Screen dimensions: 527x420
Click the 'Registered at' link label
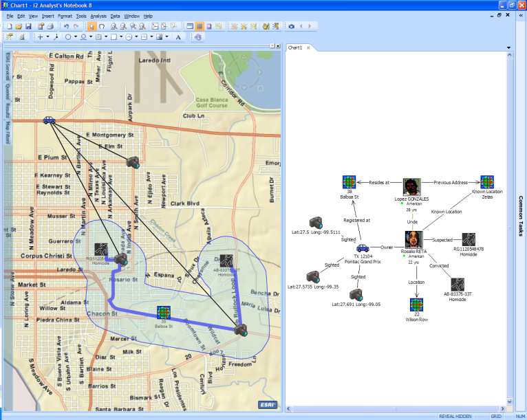click(356, 220)
